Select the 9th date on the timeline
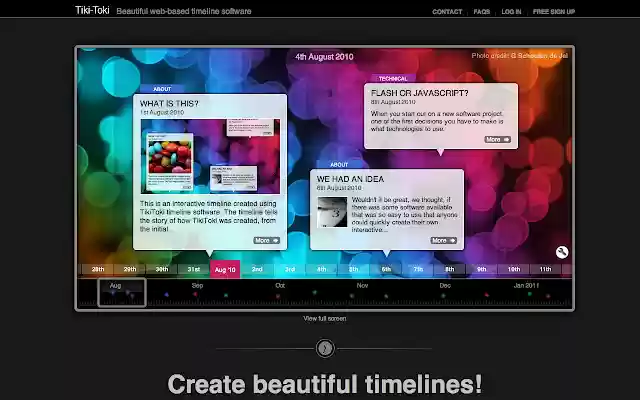The height and width of the screenshot is (400, 640). click(x=482, y=269)
